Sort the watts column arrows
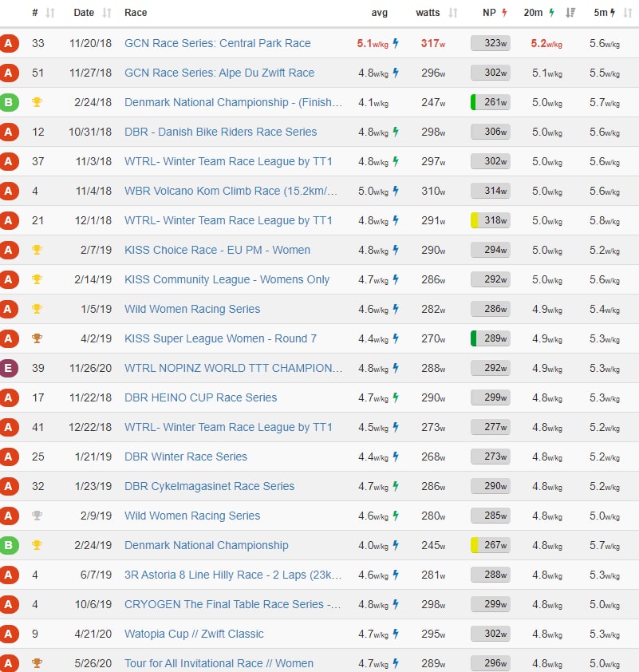Viewport: 639px width, 672px height. 453,13
